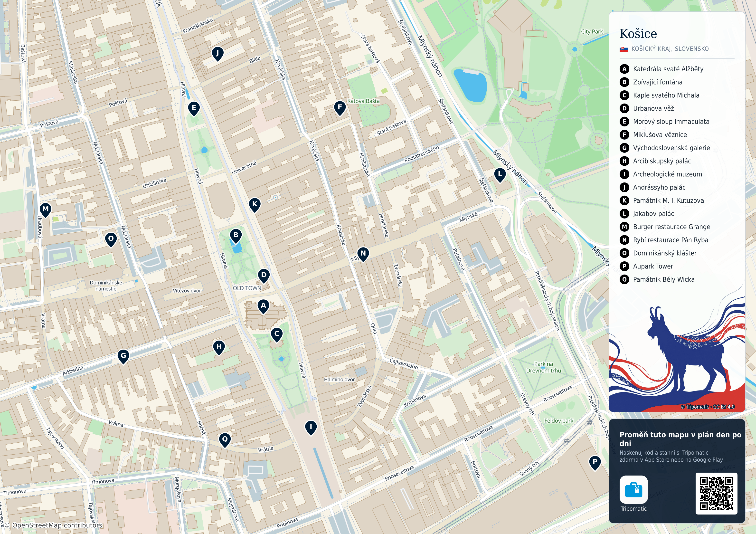
Task: Select map pin N on Mlynská
Action: pos(363,254)
